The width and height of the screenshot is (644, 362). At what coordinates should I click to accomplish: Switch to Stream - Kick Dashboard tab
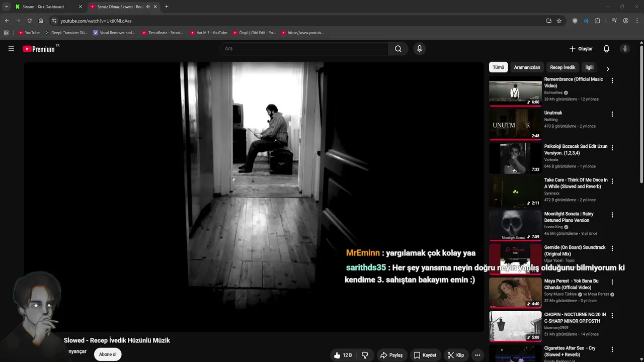tap(43, 7)
